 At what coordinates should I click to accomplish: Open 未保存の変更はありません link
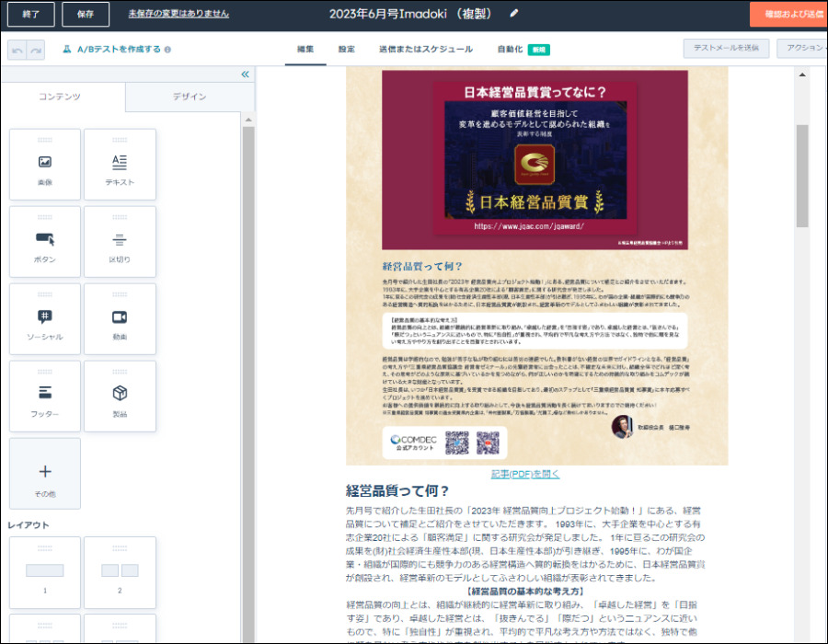(178, 14)
